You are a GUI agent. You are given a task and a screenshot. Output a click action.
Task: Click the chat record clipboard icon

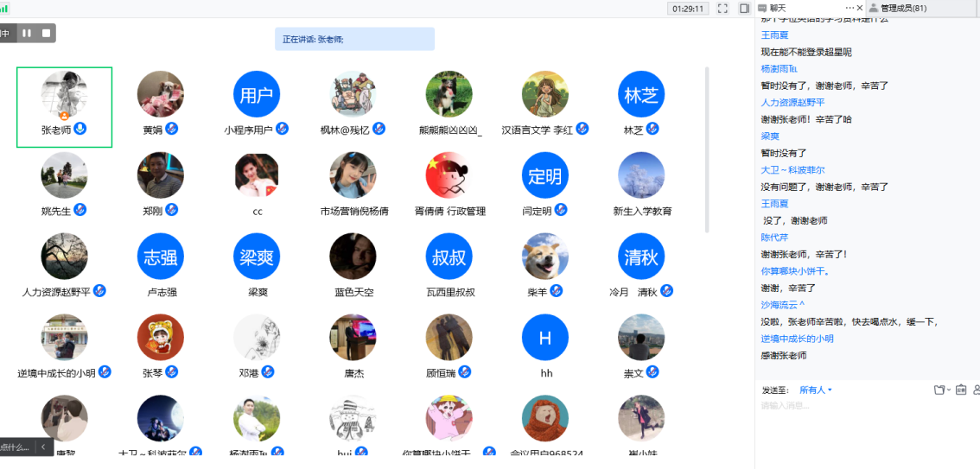pos(960,390)
